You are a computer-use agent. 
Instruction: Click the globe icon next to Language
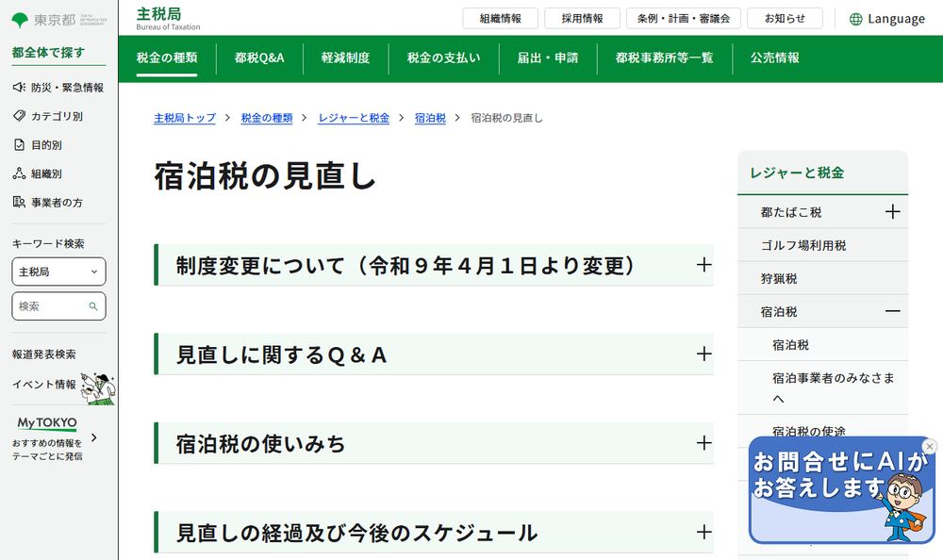click(x=856, y=19)
